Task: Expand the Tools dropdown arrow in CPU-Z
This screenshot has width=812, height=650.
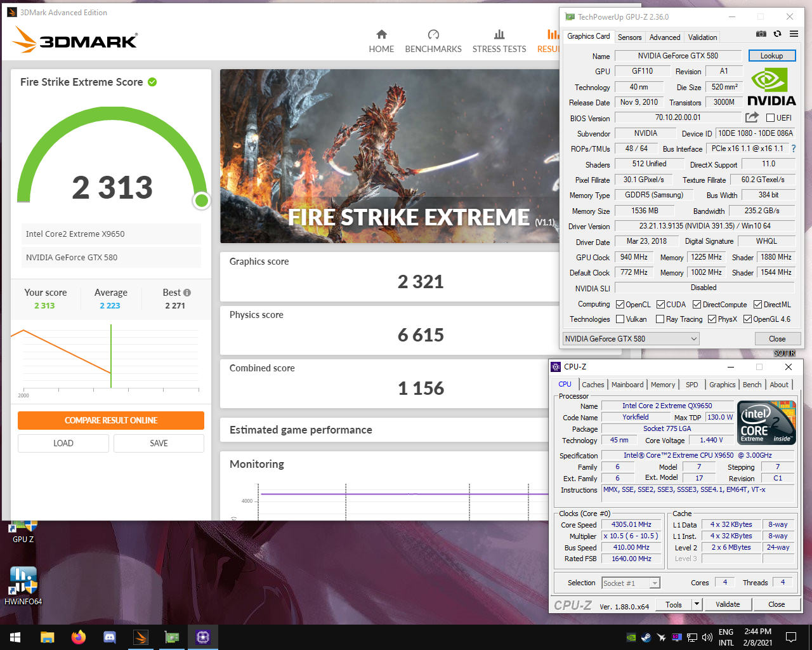Action: coord(697,604)
